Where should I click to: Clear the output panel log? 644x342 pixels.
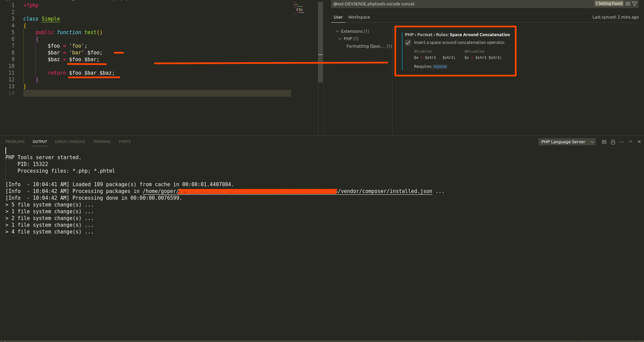coord(604,142)
